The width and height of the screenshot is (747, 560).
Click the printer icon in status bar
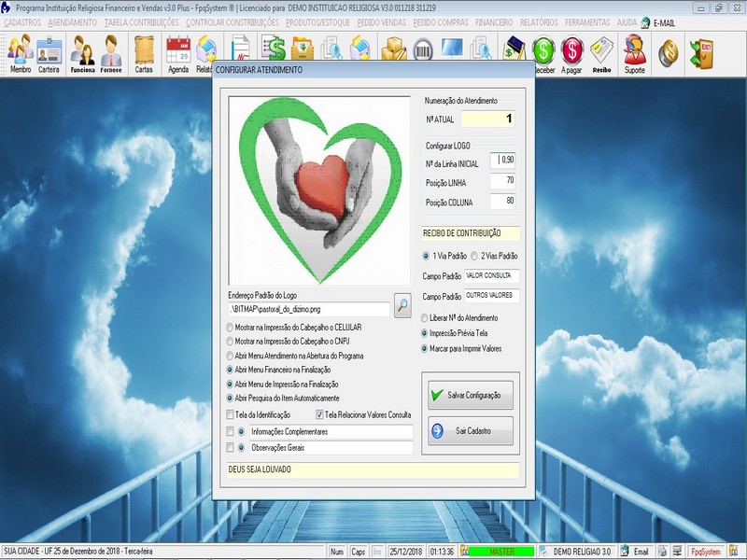pyautogui.click(x=662, y=552)
